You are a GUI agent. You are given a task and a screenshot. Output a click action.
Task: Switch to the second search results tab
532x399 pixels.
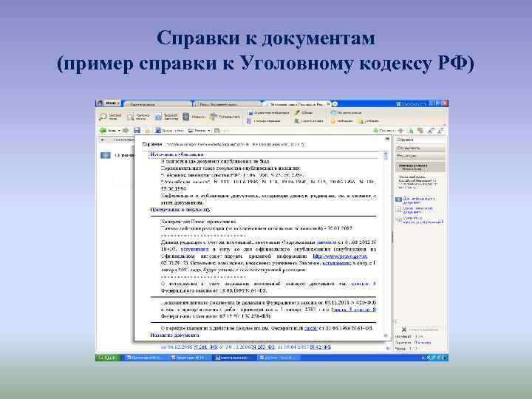coord(226,104)
